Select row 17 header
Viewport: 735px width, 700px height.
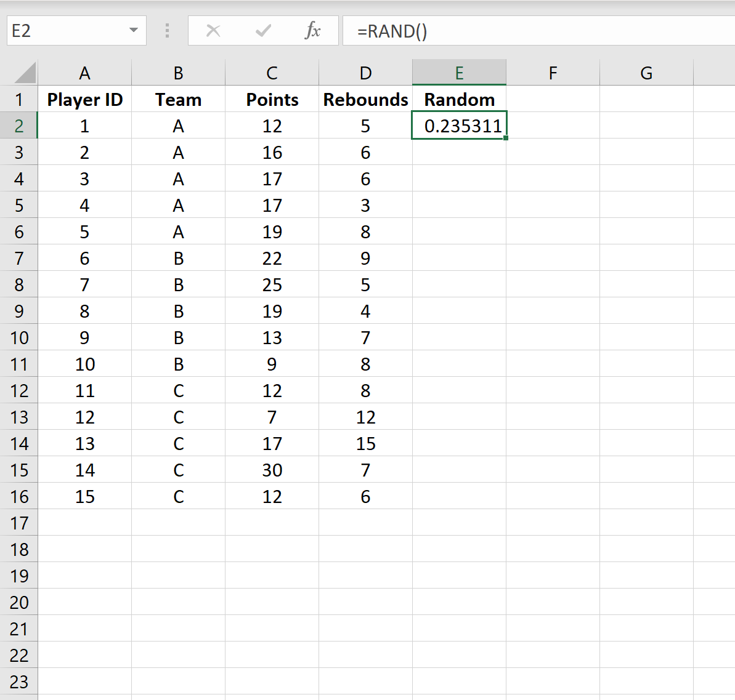tap(19, 523)
